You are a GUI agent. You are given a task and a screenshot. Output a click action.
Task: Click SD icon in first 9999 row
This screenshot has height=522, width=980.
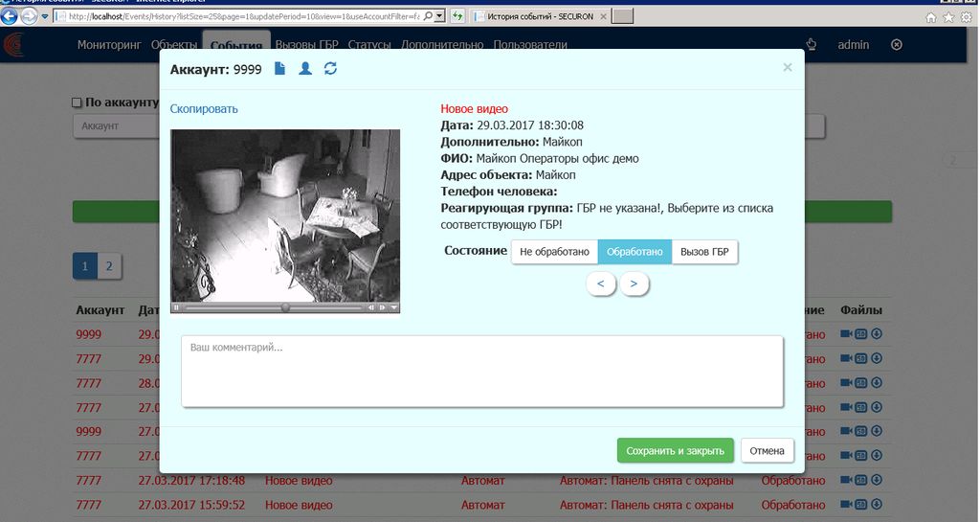(861, 334)
